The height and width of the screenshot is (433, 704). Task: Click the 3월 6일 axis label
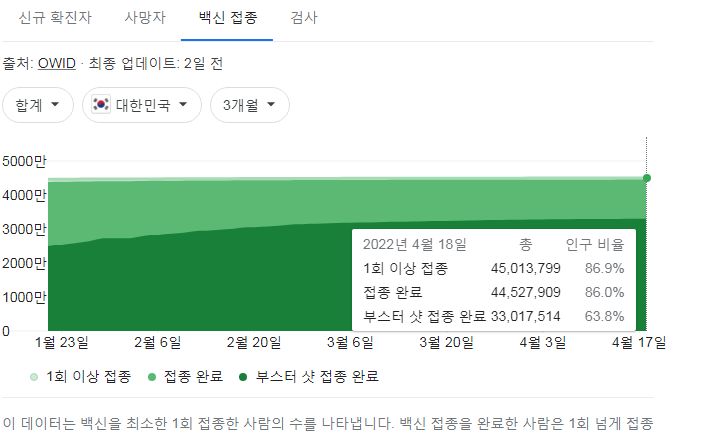(x=350, y=343)
